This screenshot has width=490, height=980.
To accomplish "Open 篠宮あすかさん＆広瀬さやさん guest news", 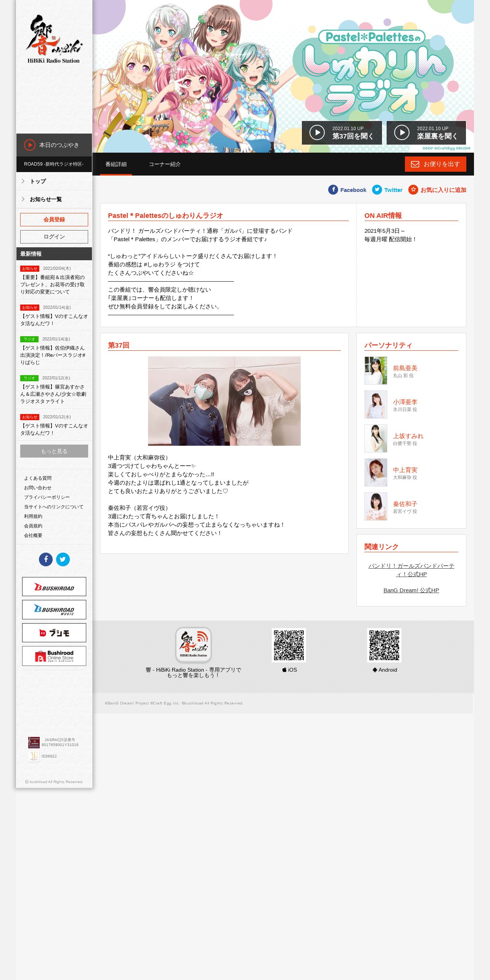I will pyautogui.click(x=54, y=394).
